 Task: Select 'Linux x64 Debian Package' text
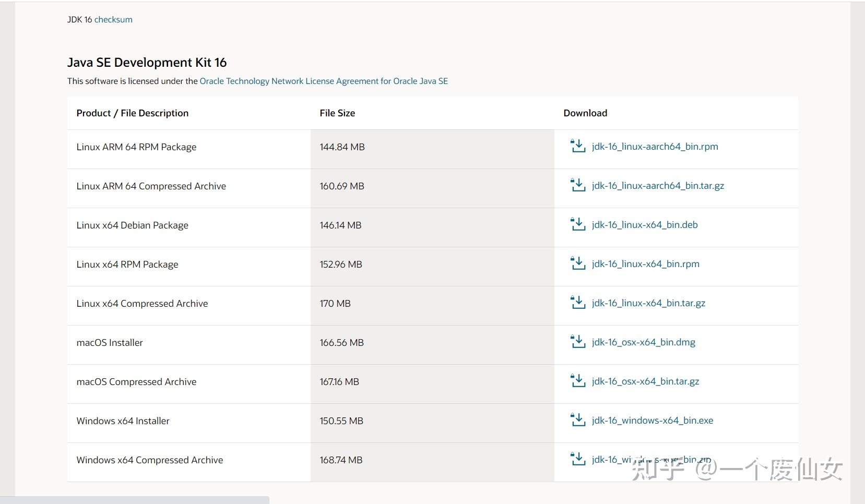[x=132, y=225]
